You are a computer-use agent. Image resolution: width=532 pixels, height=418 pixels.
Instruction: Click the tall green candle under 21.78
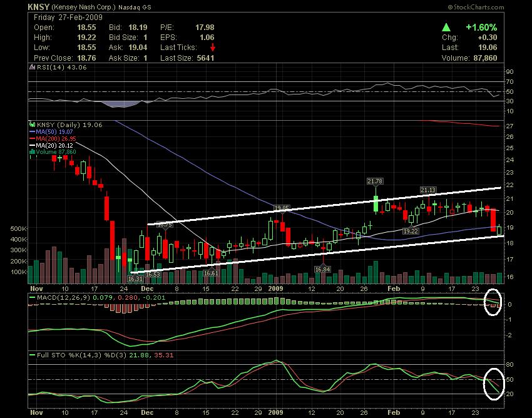click(x=376, y=203)
